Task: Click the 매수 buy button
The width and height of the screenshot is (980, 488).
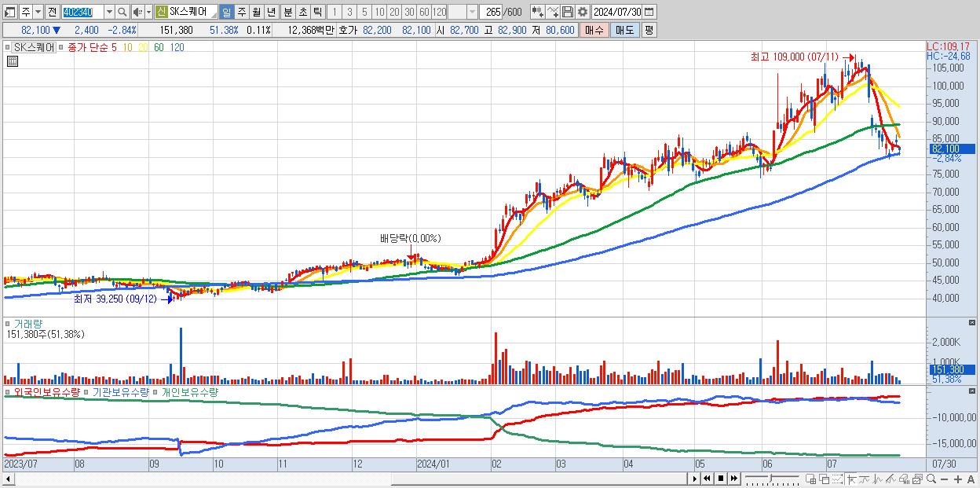Action: (x=594, y=30)
